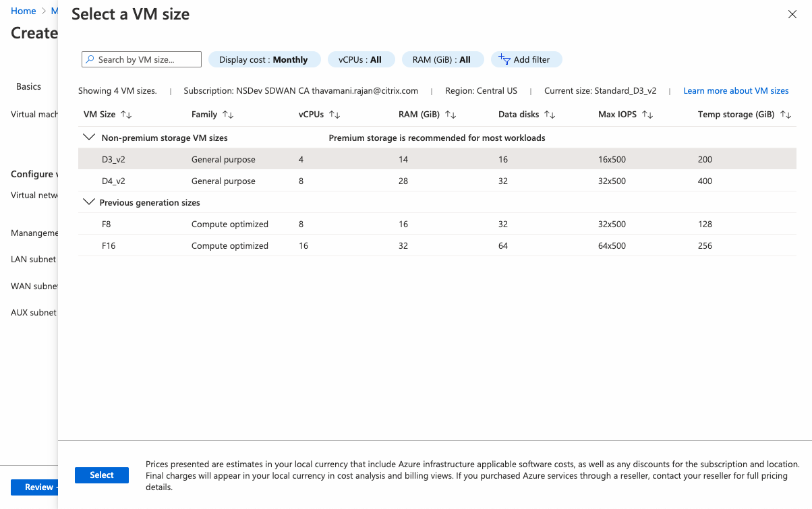Viewport: 812px width, 509px height.
Task: Sort by Data disks column arrows
Action: click(550, 115)
